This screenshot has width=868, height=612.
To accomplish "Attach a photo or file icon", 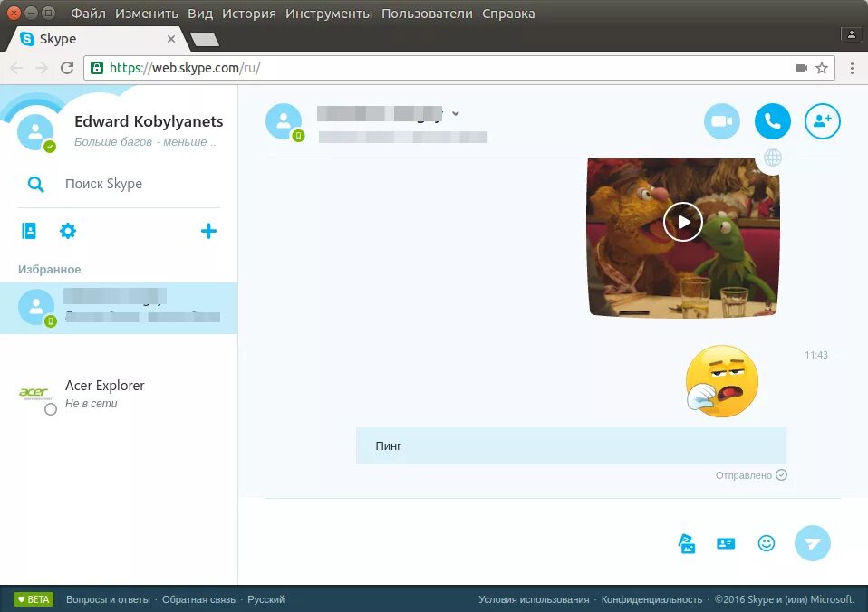I will pyautogui.click(x=687, y=543).
